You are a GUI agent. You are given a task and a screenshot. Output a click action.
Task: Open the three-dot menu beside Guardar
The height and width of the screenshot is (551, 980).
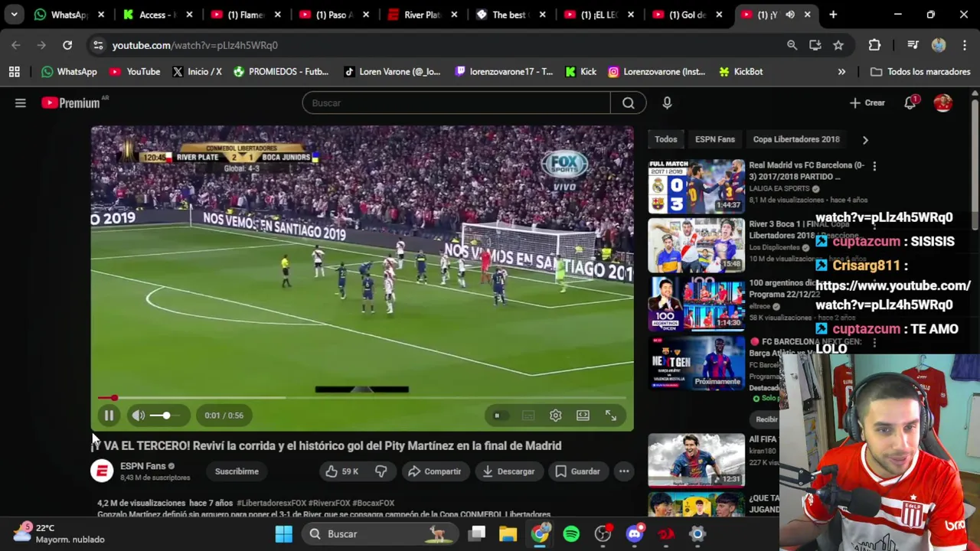pyautogui.click(x=624, y=471)
